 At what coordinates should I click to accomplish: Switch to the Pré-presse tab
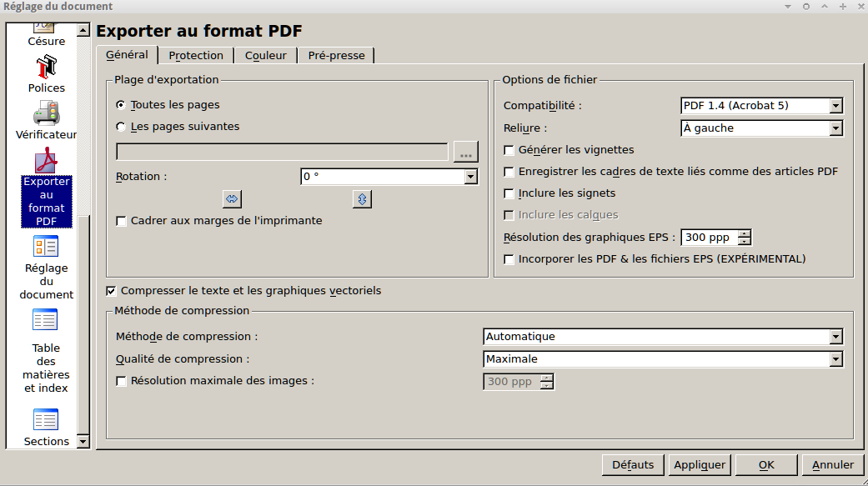[x=337, y=55]
